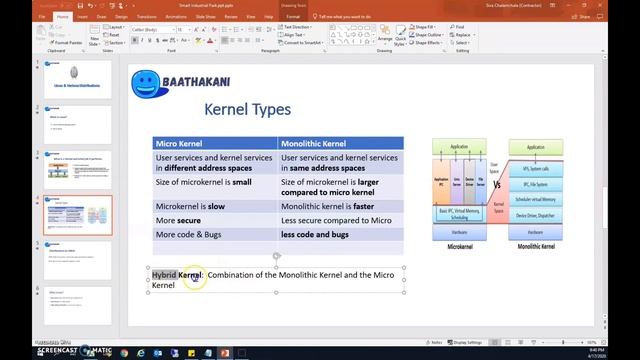The height and width of the screenshot is (360, 640).
Task: Switch to the Slide Show tab
Action: [x=206, y=17]
